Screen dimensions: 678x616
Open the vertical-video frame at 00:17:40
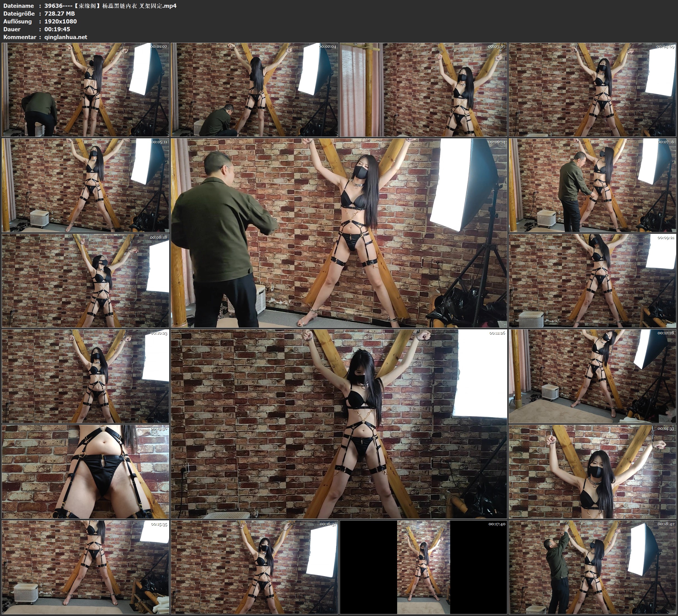tap(424, 567)
